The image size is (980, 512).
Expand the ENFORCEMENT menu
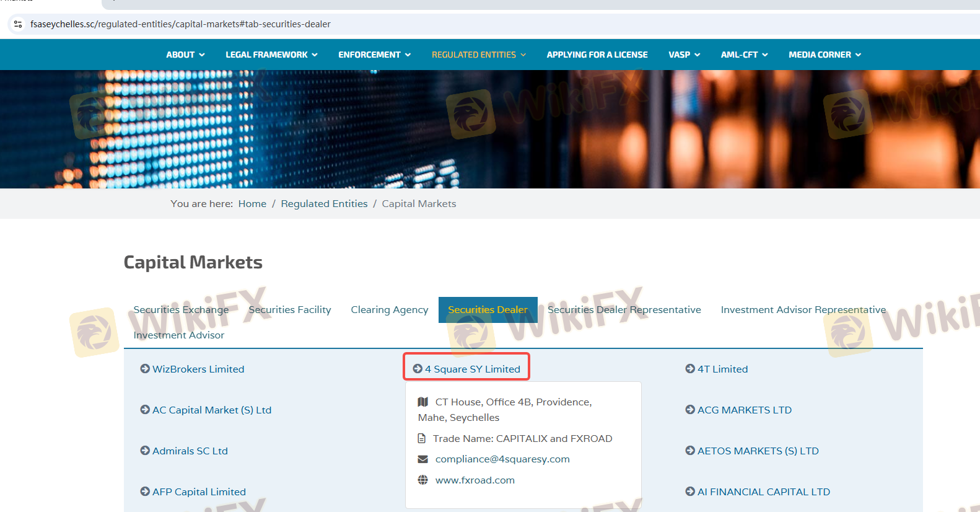(x=374, y=55)
